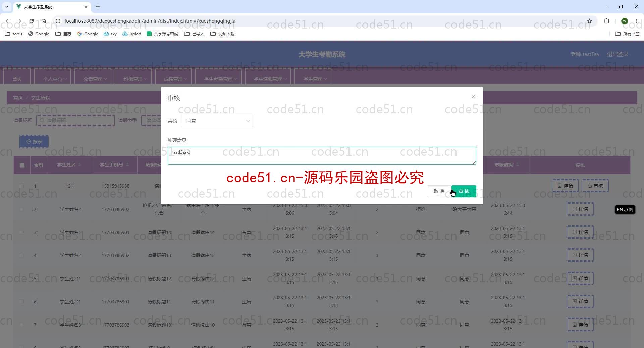Toggle the select-all checkbox in table header
Image resolution: width=644 pixels, height=348 pixels.
point(22,165)
